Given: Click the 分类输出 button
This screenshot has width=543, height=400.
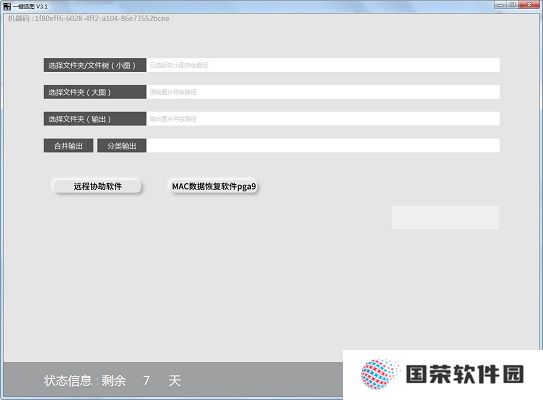Looking at the screenshot, I should (x=122, y=146).
